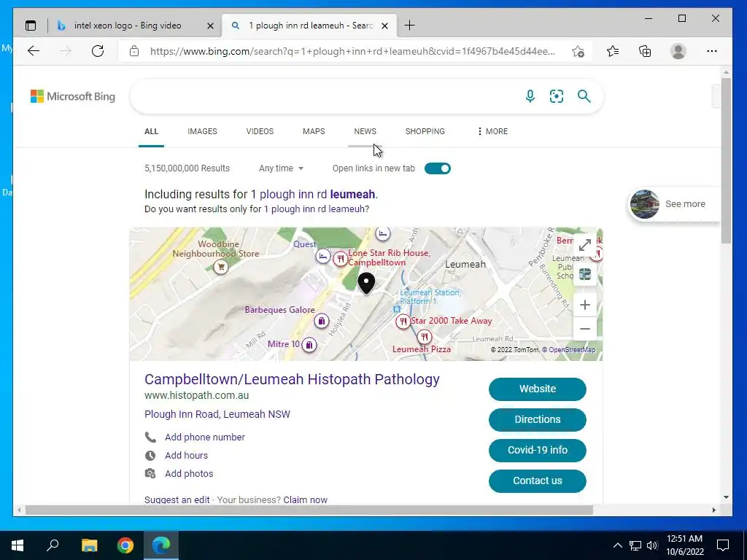747x560 pixels.
Task: Click Claim now link
Action: (306, 499)
